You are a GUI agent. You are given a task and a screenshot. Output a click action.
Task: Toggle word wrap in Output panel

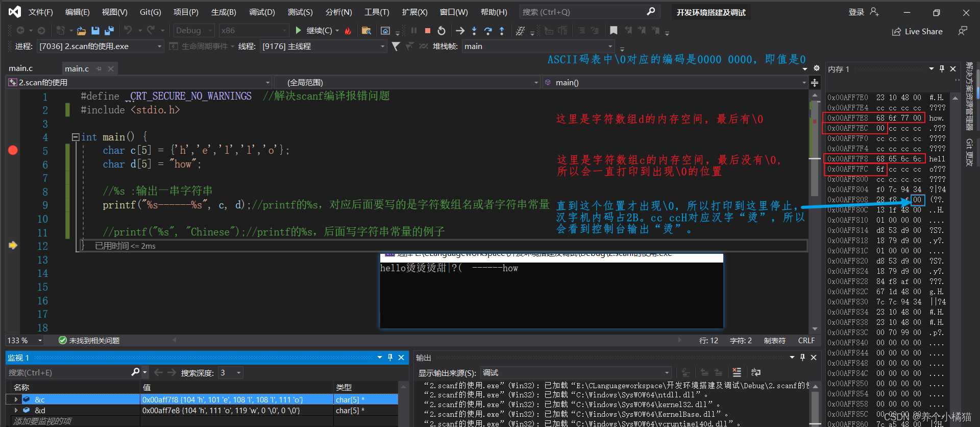click(756, 372)
